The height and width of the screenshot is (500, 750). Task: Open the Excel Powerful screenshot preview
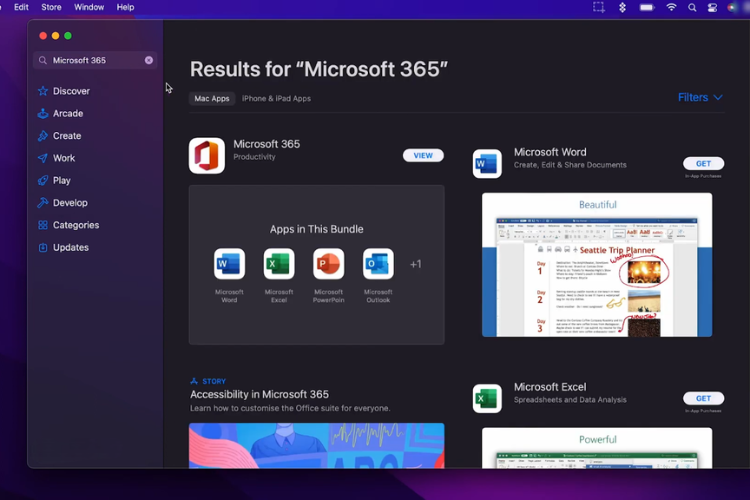tap(597, 448)
